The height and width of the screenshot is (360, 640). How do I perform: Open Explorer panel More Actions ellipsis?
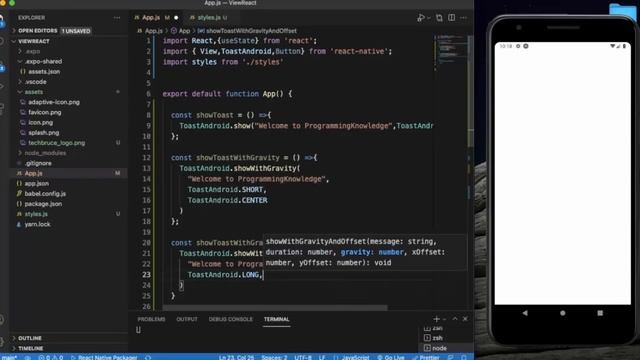[117, 18]
